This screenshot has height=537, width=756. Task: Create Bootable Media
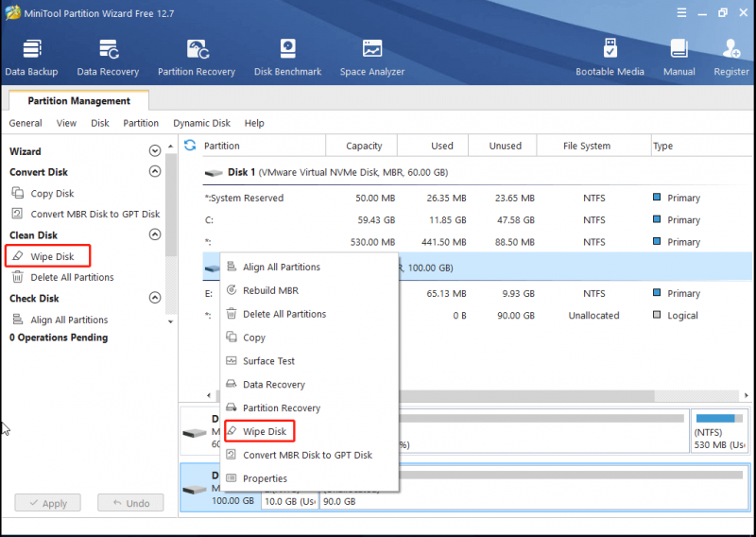(x=610, y=58)
